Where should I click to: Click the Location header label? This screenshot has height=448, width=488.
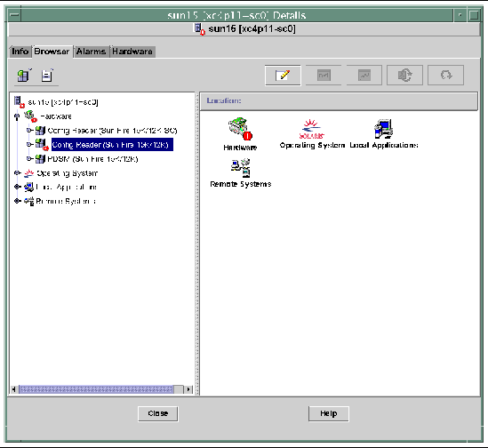[x=224, y=100]
